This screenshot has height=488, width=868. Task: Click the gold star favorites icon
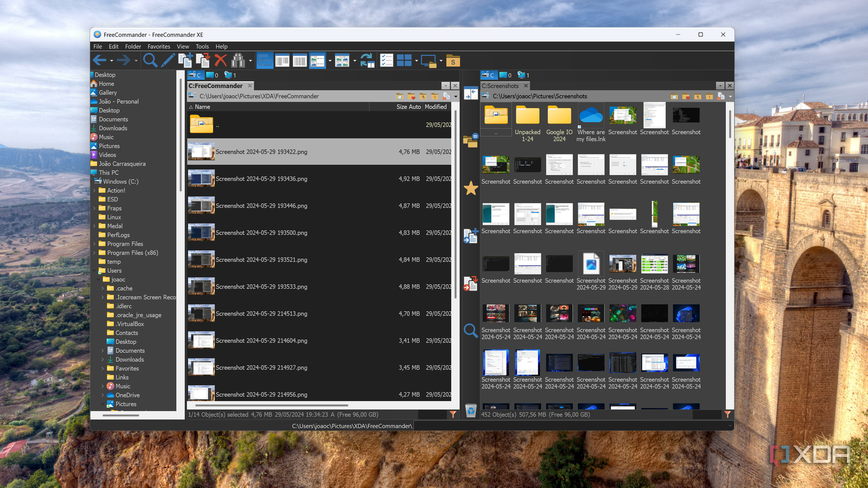pyautogui.click(x=470, y=188)
